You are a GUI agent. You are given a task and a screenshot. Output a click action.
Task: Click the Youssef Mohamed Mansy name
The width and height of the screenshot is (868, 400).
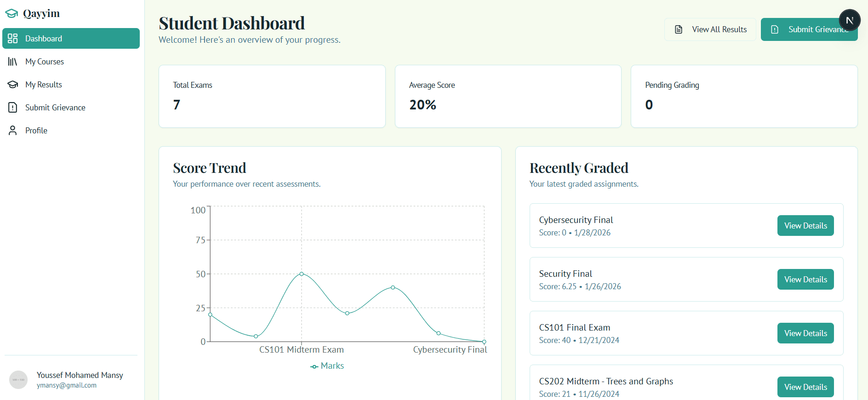coord(80,375)
